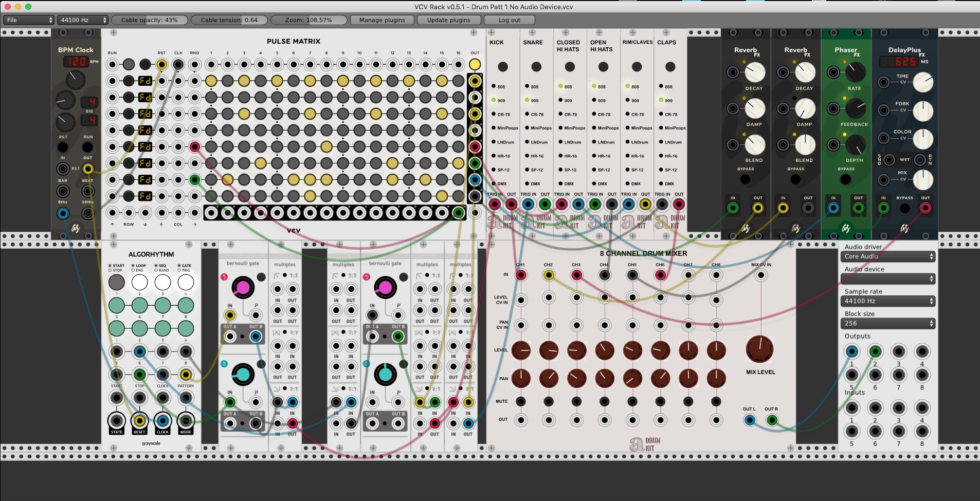This screenshot has width=980, height=501.
Task: Select CR-78 on the SNARE module
Action: [527, 114]
